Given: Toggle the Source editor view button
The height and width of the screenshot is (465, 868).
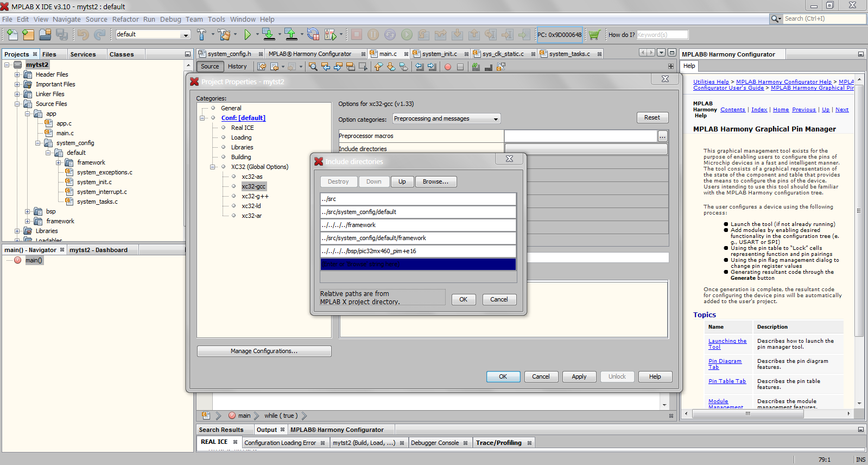Looking at the screenshot, I should (x=210, y=66).
